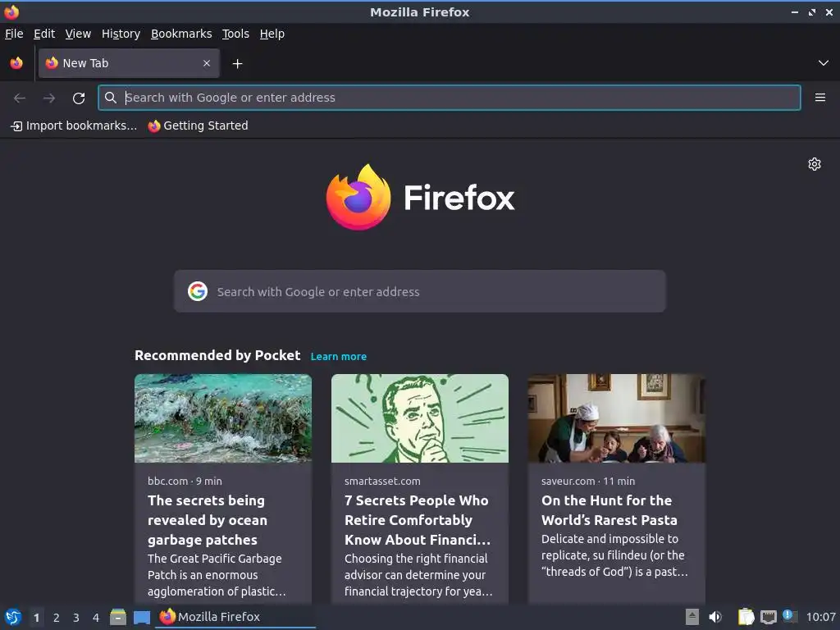The width and height of the screenshot is (840, 630).
Task: Open the Tools menu
Action: [x=235, y=34]
